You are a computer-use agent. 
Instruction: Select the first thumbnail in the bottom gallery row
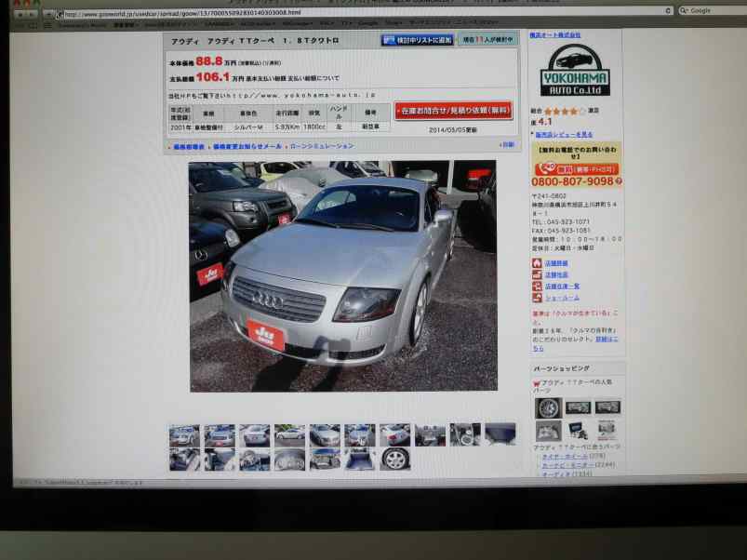click(184, 460)
